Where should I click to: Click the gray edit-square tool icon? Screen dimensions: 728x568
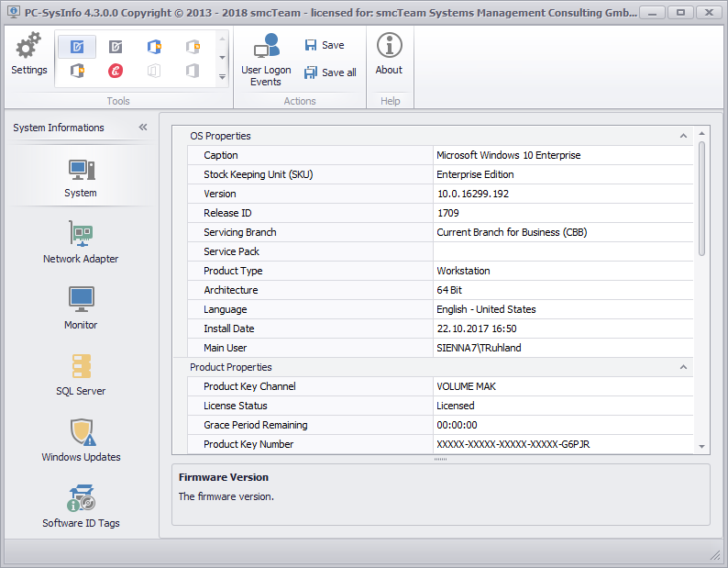[x=116, y=47]
